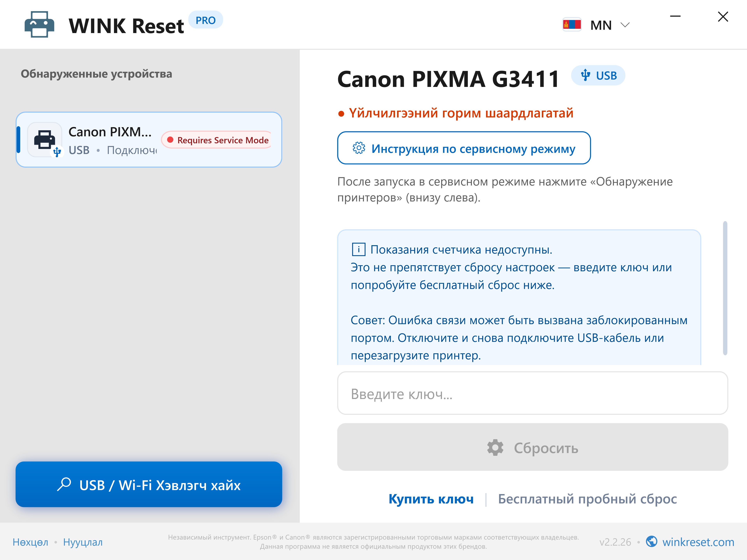Click the USB connection badge beside printer name
Screen dimensions: 747x560
598,76
